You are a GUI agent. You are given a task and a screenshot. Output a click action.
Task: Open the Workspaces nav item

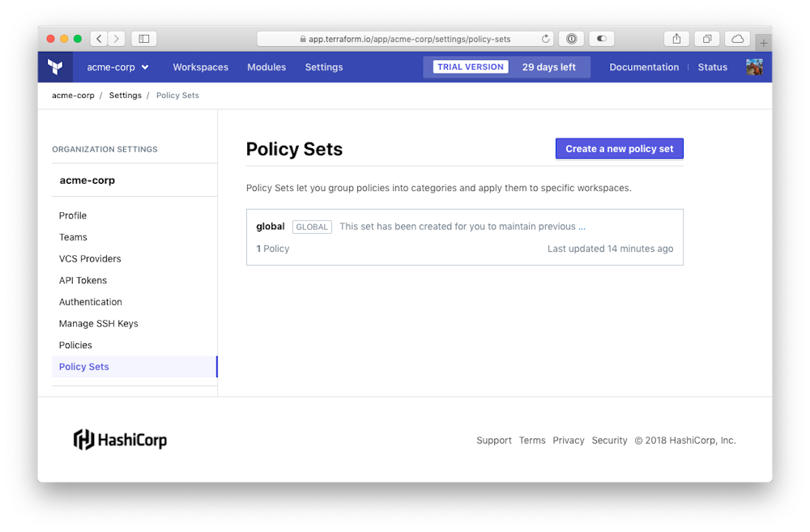(x=200, y=67)
